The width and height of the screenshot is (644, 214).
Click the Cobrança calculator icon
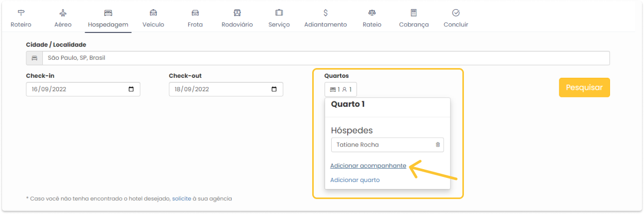coord(414,13)
